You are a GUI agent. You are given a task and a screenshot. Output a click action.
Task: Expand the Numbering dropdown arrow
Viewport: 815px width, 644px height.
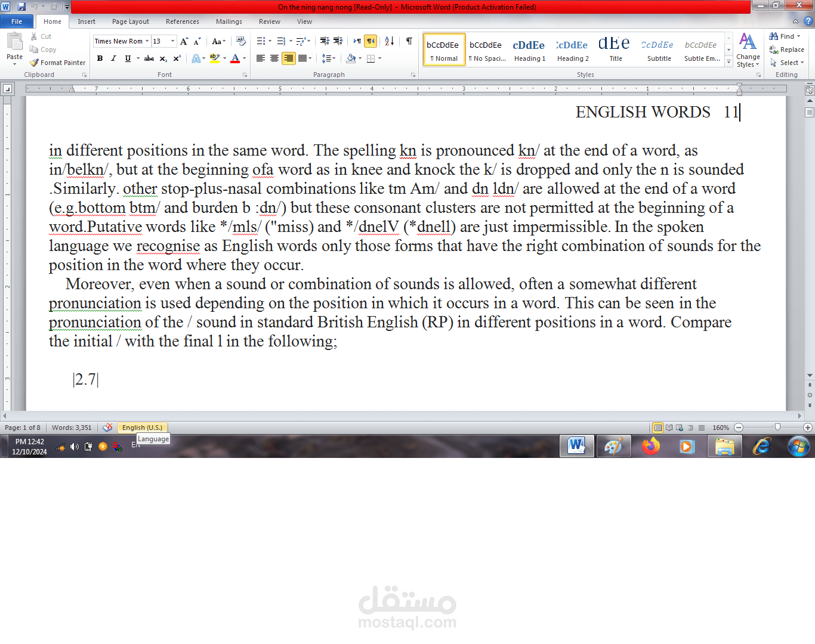tap(291, 41)
